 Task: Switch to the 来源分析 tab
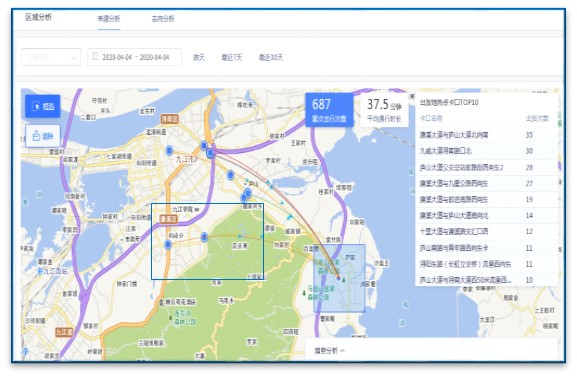pyautogui.click(x=109, y=18)
